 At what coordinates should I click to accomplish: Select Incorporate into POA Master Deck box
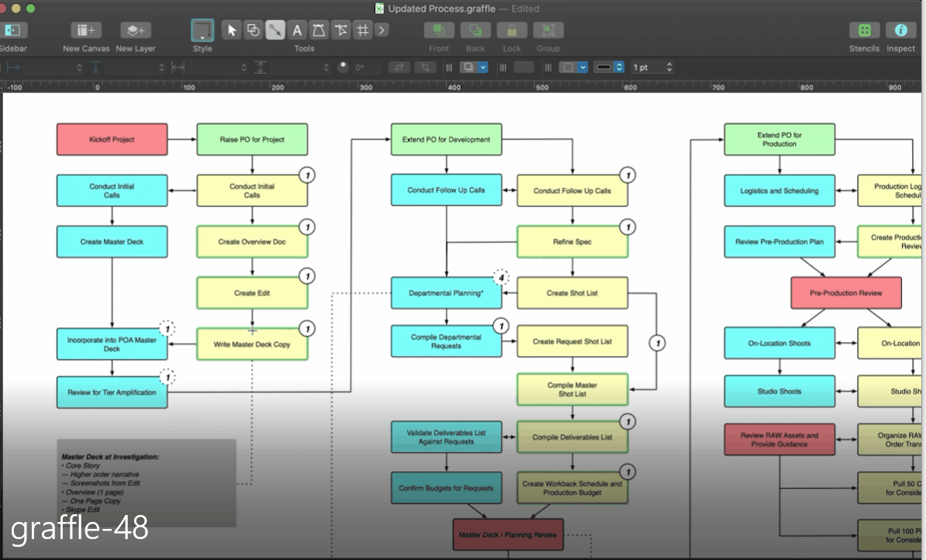pos(112,344)
